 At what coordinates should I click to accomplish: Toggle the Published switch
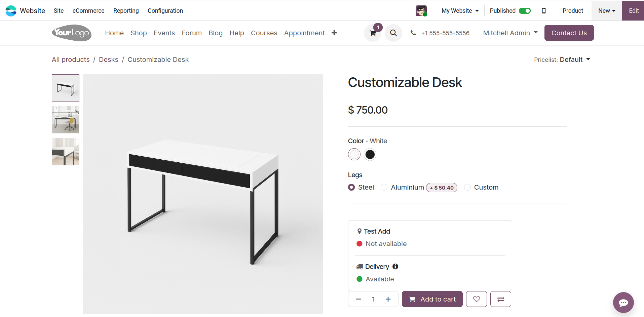point(525,11)
